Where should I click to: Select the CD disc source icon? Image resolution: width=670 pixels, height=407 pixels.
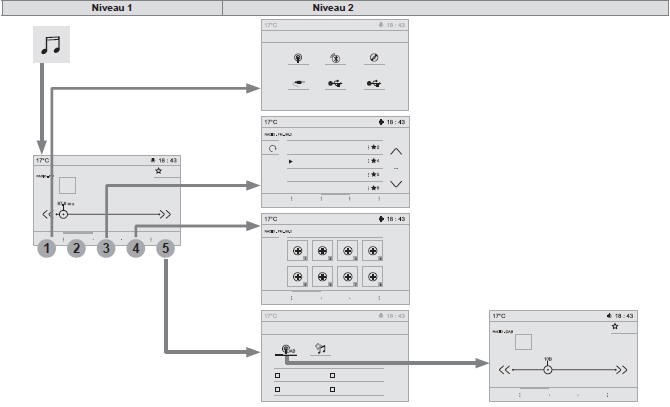pos(374,57)
